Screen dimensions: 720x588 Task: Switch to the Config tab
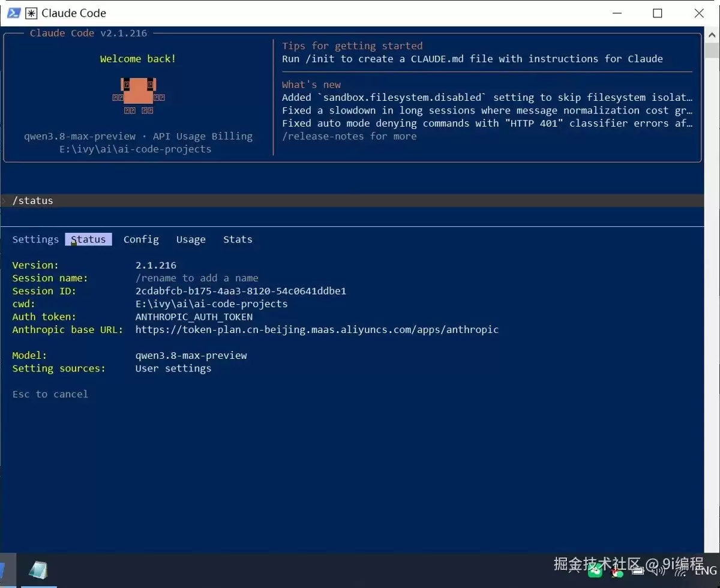click(x=141, y=239)
